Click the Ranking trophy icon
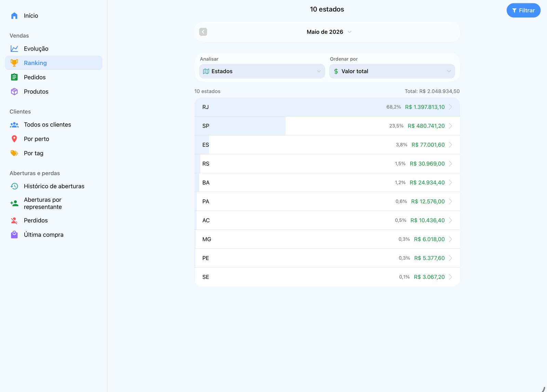547x392 pixels. click(14, 63)
